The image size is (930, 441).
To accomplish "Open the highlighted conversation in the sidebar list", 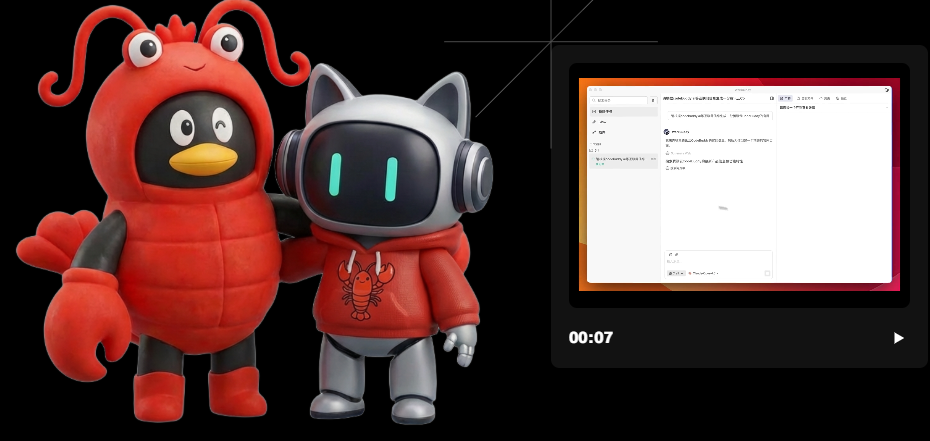I will (620, 160).
